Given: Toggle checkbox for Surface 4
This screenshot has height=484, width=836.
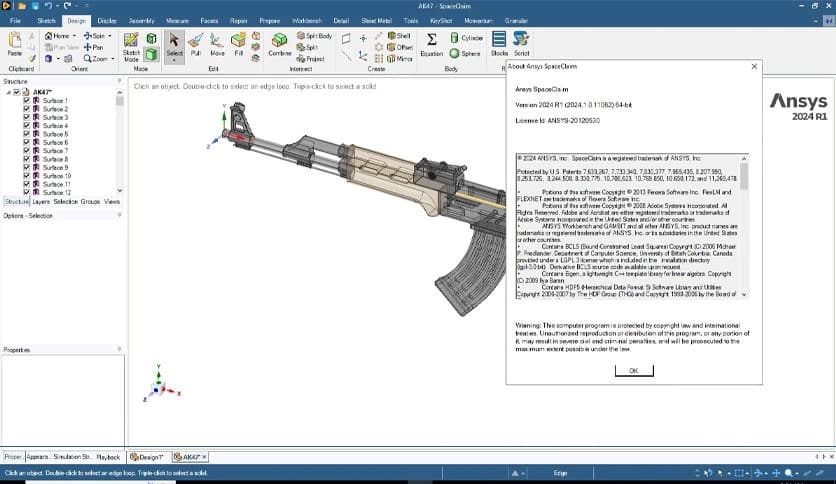Looking at the screenshot, I should (27, 125).
